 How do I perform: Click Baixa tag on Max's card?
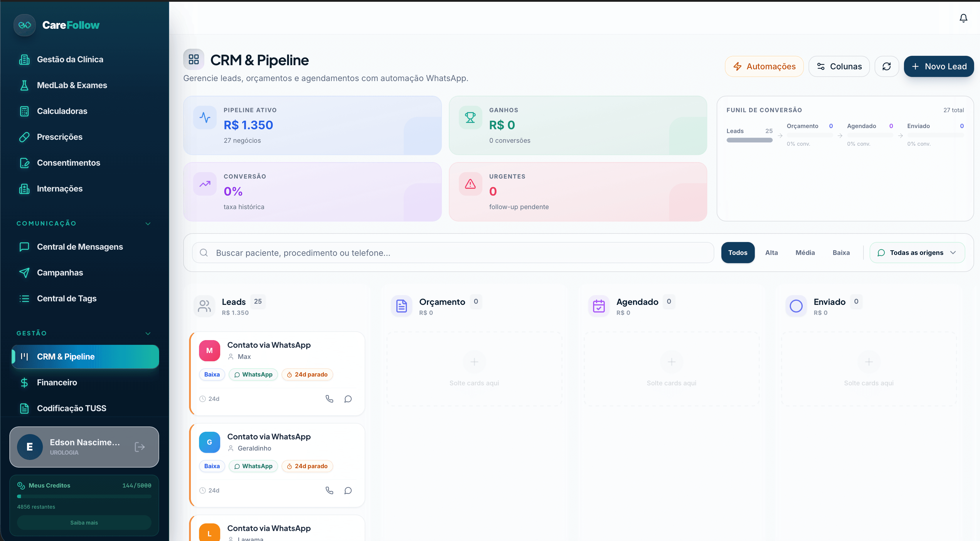[x=212, y=374]
